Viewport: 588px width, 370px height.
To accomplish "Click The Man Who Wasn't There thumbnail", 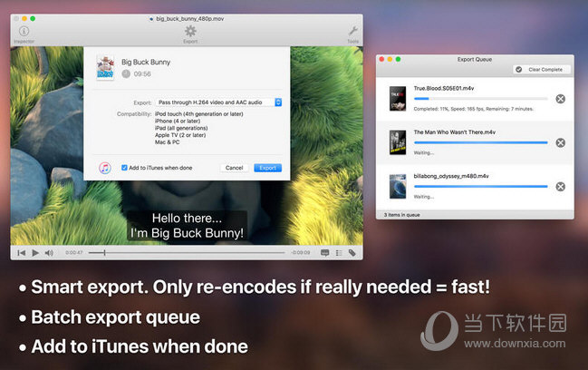I will (398, 142).
